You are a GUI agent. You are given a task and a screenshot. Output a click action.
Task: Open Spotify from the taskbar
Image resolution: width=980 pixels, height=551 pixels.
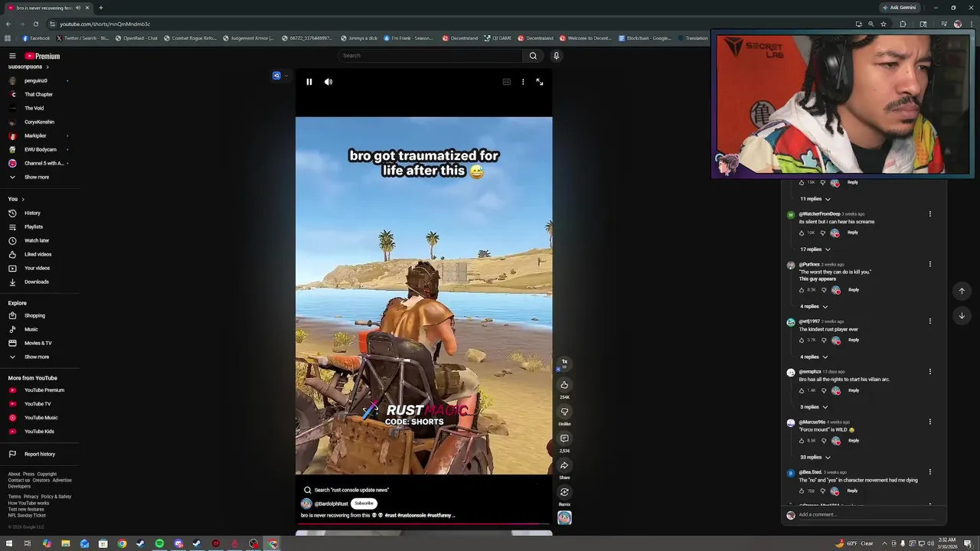pos(159,544)
